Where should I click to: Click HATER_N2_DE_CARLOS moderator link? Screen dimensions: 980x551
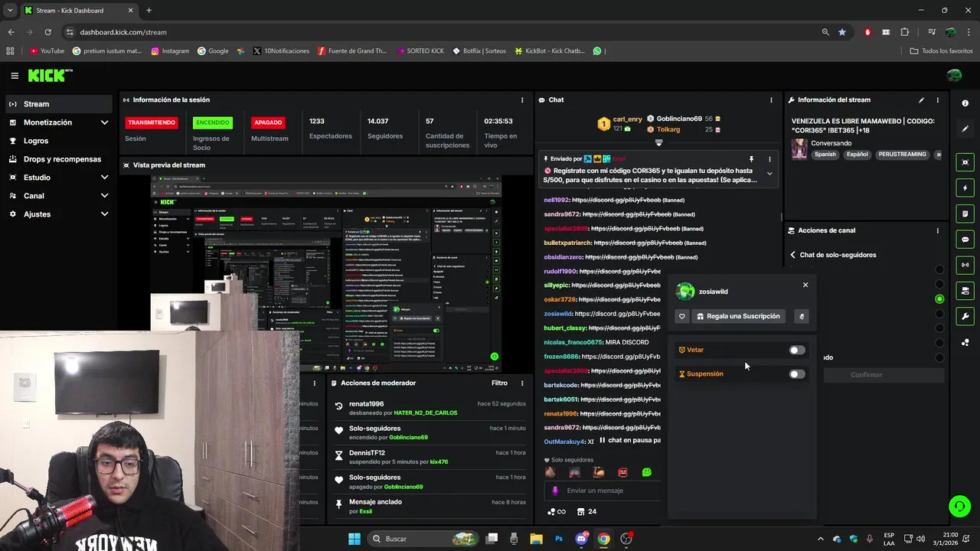point(426,413)
